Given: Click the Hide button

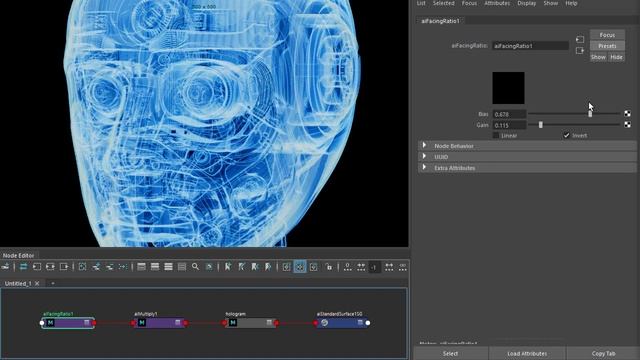Looking at the screenshot, I should (x=616, y=57).
